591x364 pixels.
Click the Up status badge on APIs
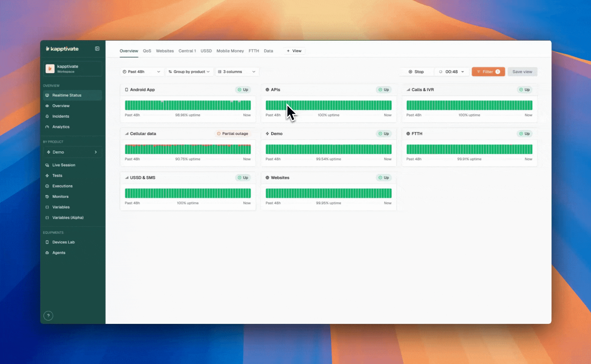coord(384,90)
